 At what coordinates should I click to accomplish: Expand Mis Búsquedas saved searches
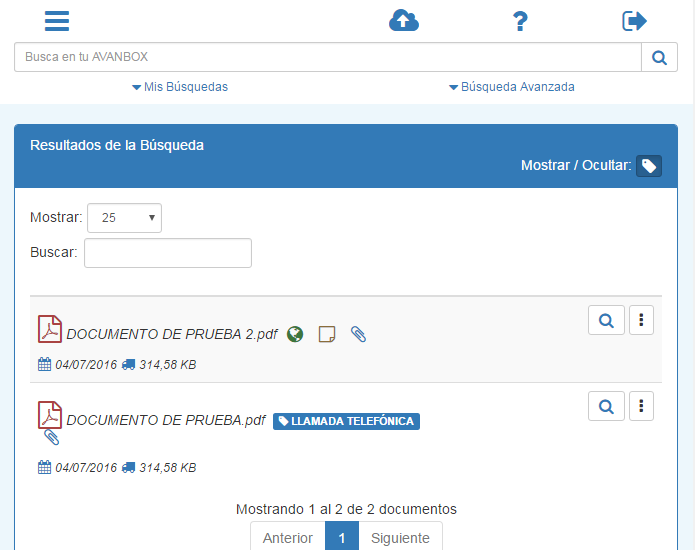(x=180, y=87)
